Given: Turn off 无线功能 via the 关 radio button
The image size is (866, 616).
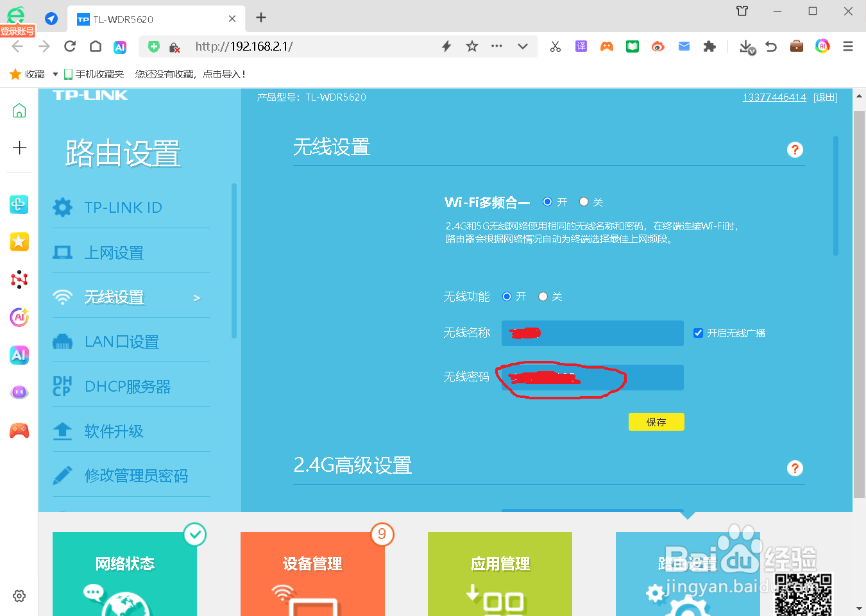Looking at the screenshot, I should tap(542, 296).
